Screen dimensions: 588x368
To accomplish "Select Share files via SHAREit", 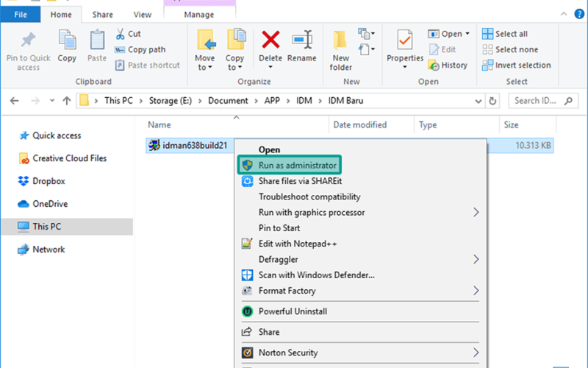I will [300, 181].
